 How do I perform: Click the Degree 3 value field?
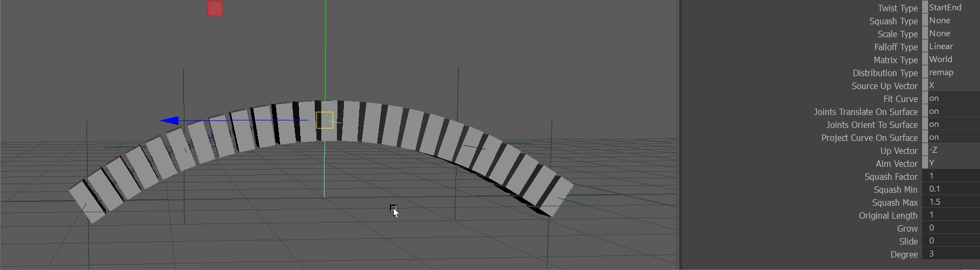pos(951,254)
